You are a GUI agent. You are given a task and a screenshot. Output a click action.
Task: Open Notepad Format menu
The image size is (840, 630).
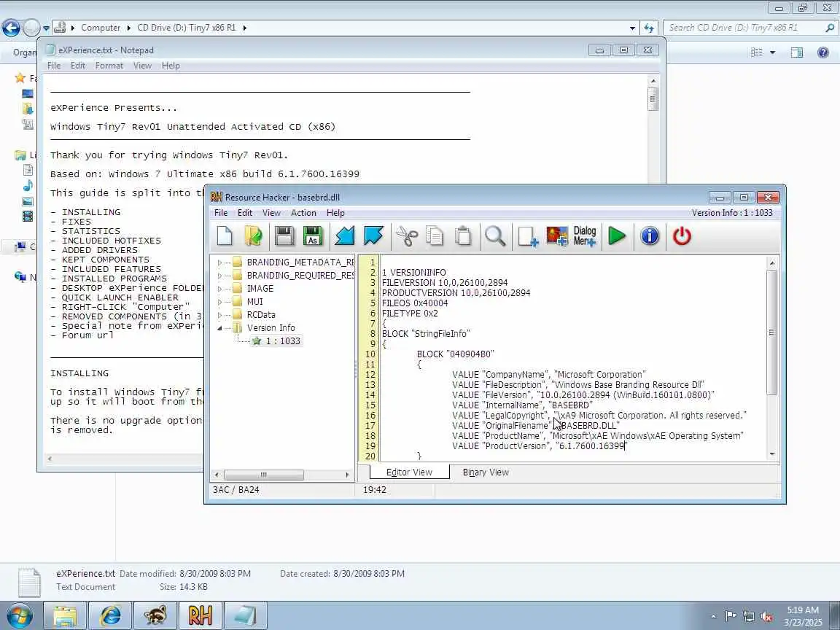click(x=109, y=66)
